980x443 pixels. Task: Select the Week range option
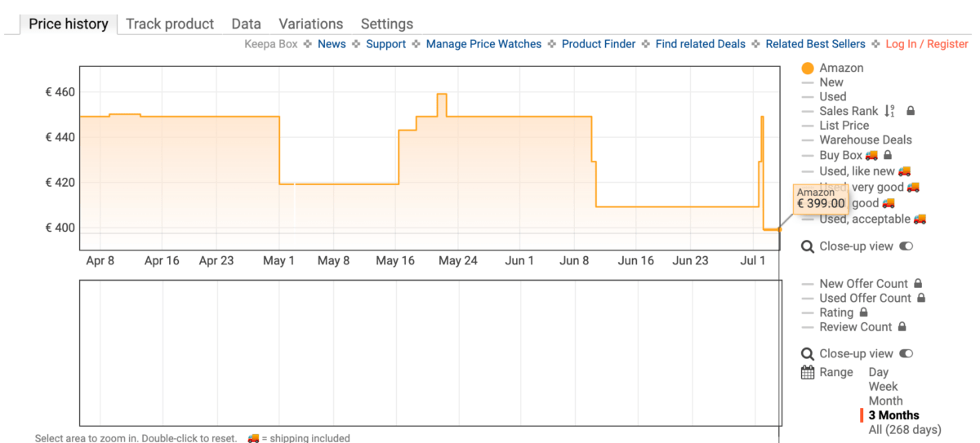pyautogui.click(x=883, y=387)
